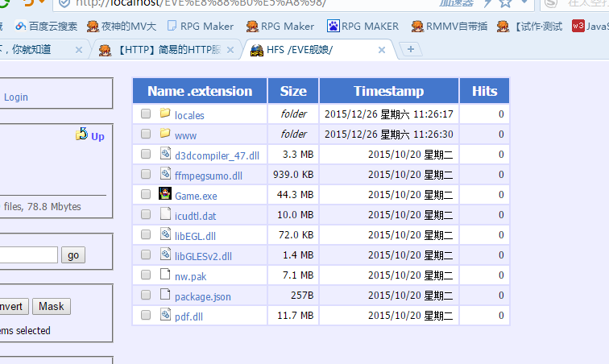Select the ffmpegsumo.dll checkbox
609x364 pixels.
coord(146,174)
